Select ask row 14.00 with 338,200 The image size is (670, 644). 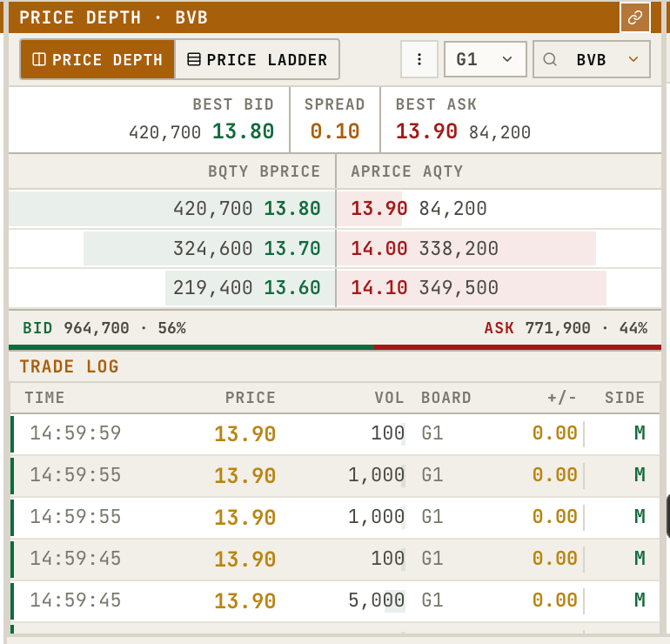click(x=499, y=248)
